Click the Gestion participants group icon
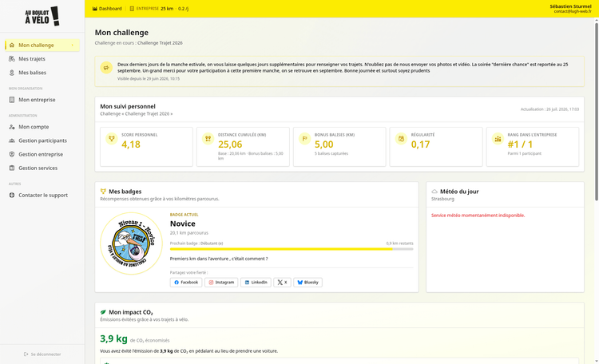The height and width of the screenshot is (364, 599). coord(12,140)
